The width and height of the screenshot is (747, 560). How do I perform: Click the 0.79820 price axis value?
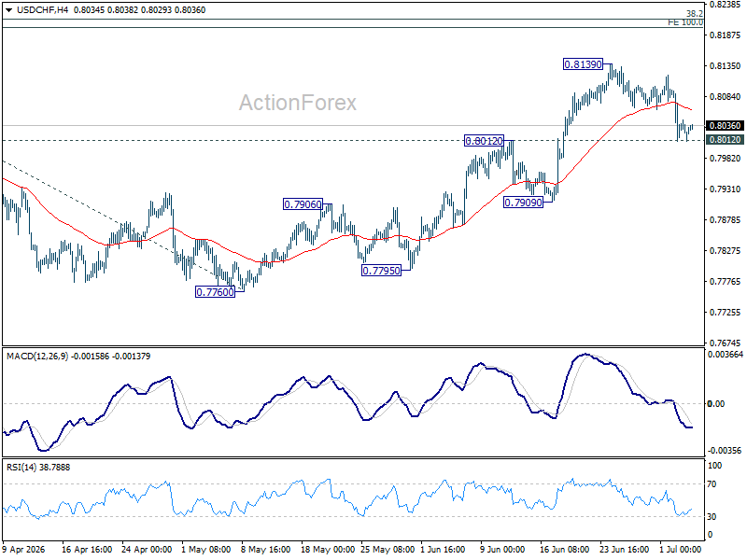tap(726, 158)
